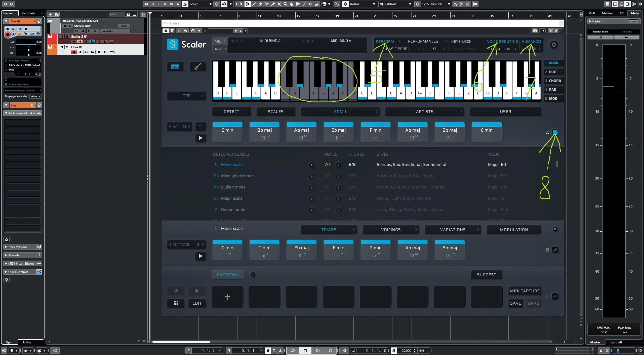The height and width of the screenshot is (355, 644).
Task: Add a new pattern with plus icon
Action: (x=253, y=275)
